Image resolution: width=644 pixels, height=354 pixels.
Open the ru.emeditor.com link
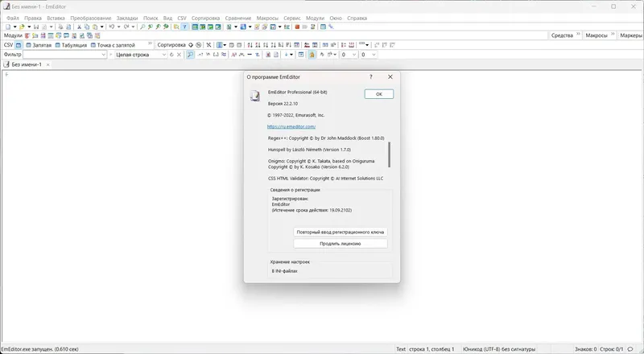click(x=291, y=126)
